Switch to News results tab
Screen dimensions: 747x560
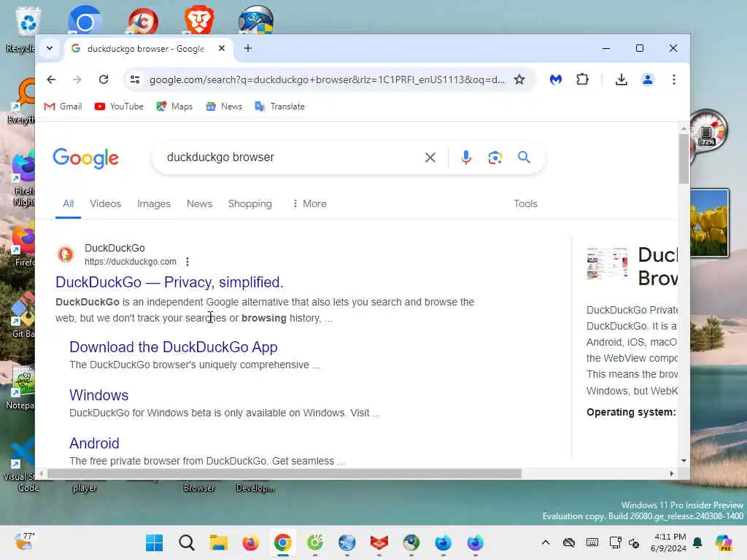tap(199, 204)
